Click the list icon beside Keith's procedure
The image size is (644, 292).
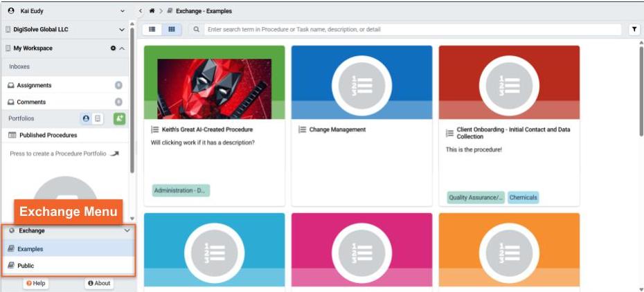tap(155, 129)
